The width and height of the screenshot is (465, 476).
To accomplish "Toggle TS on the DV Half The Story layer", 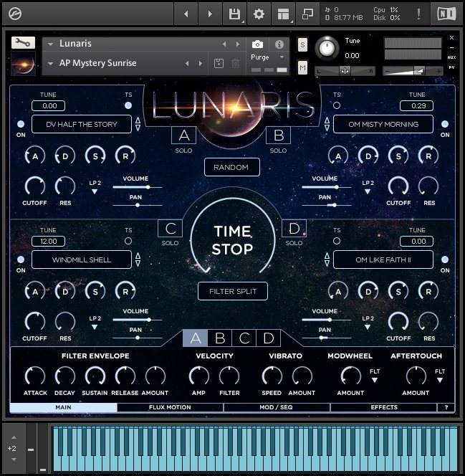I will (x=128, y=105).
